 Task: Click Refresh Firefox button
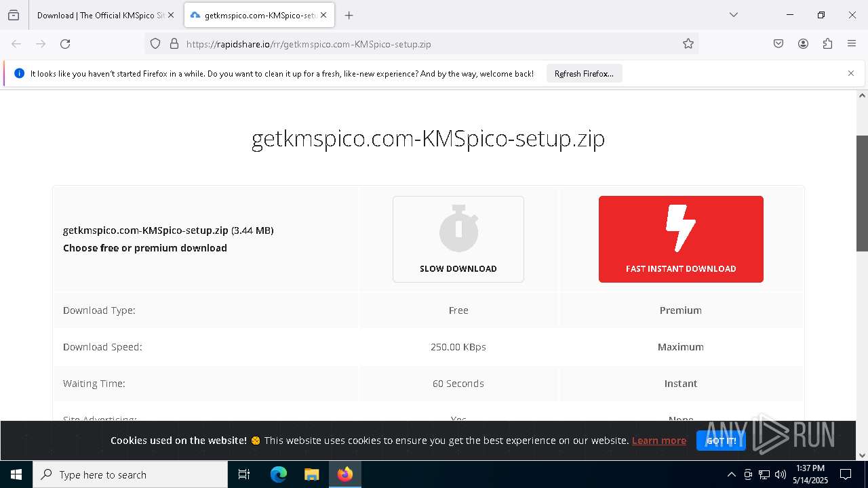tap(584, 74)
